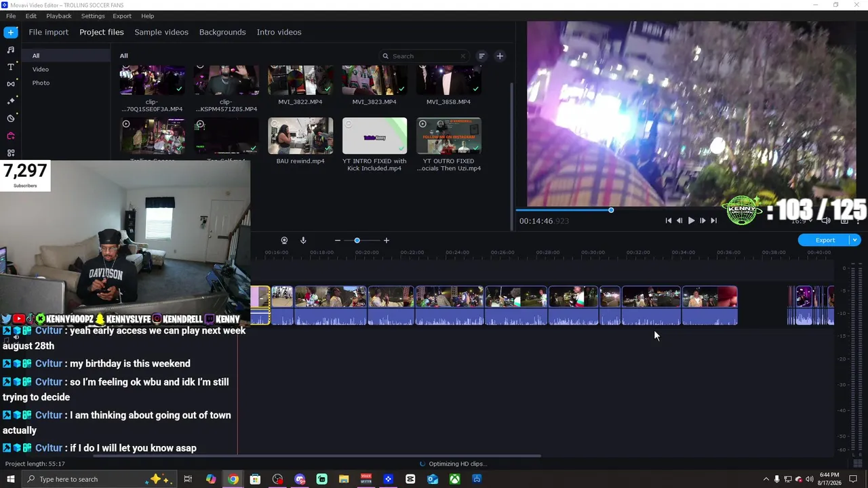The width and height of the screenshot is (868, 488).
Task: Open Google Chrome from the taskbar
Action: [x=233, y=479]
